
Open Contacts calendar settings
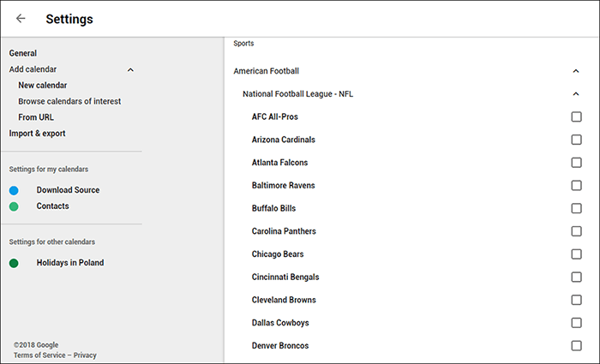coord(53,206)
